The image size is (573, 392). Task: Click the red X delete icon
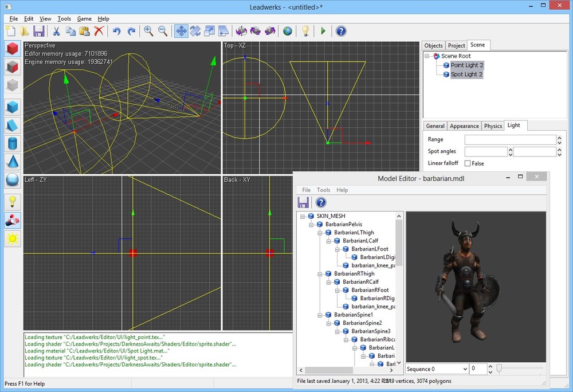(99, 31)
